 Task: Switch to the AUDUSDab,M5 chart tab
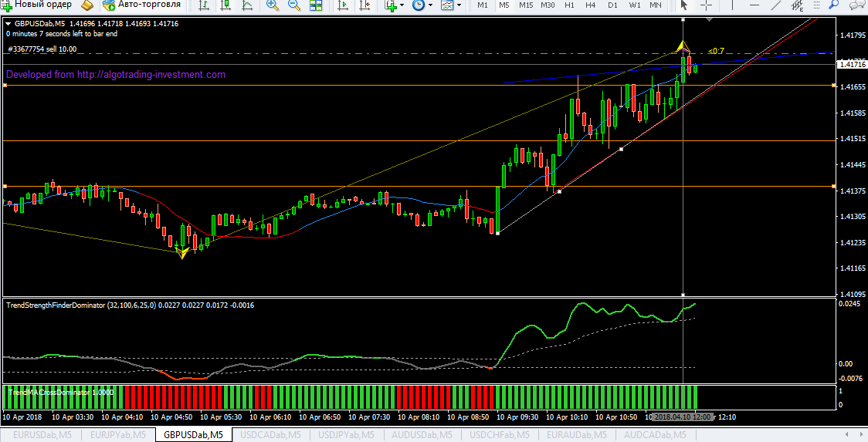click(x=422, y=435)
